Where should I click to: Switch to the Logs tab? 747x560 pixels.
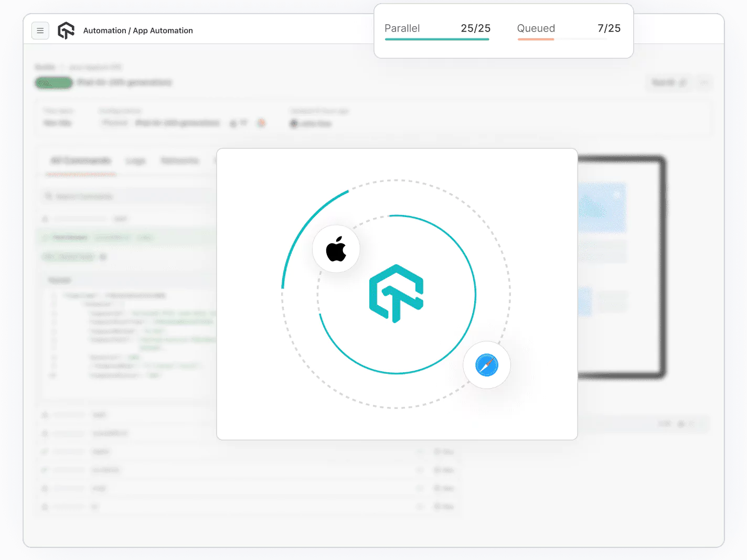click(135, 161)
